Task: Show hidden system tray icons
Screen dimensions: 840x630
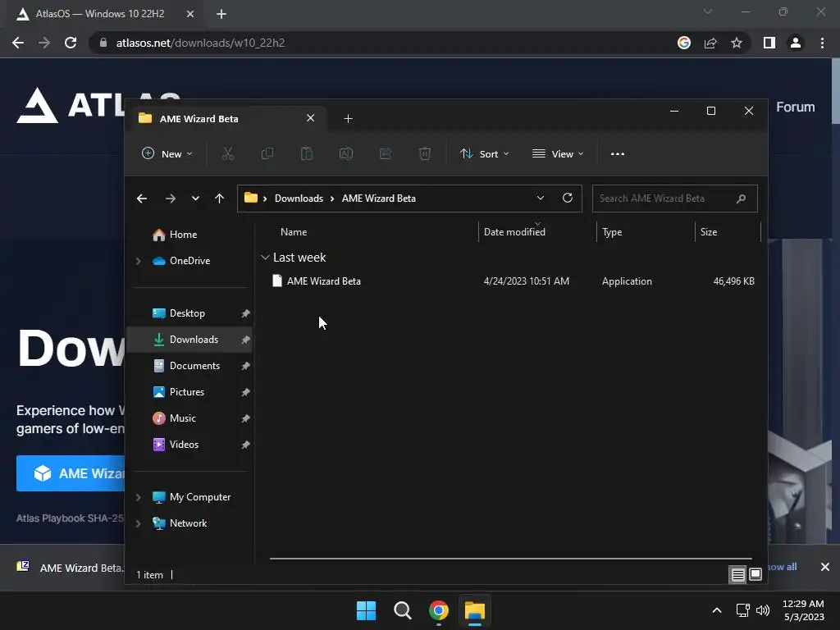Action: [x=717, y=610]
